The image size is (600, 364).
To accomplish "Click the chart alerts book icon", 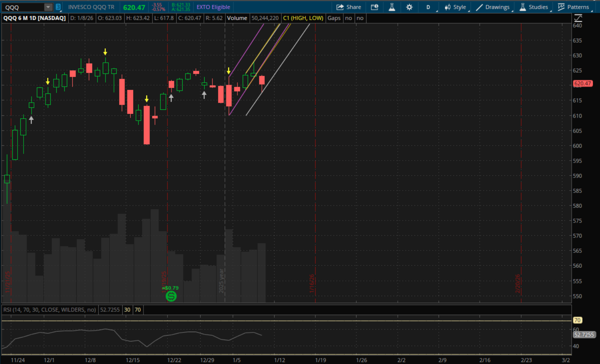I will point(375,7).
